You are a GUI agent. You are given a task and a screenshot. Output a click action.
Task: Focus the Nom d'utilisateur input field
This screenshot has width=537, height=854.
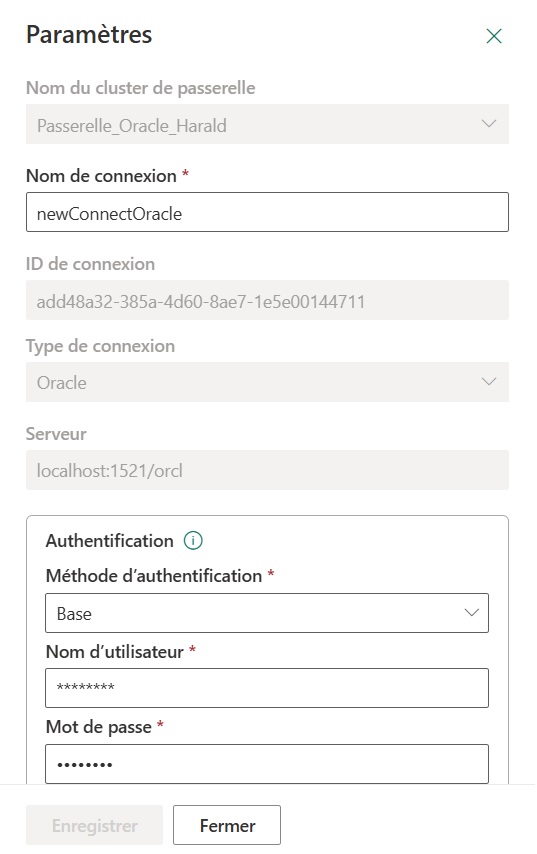coord(267,688)
